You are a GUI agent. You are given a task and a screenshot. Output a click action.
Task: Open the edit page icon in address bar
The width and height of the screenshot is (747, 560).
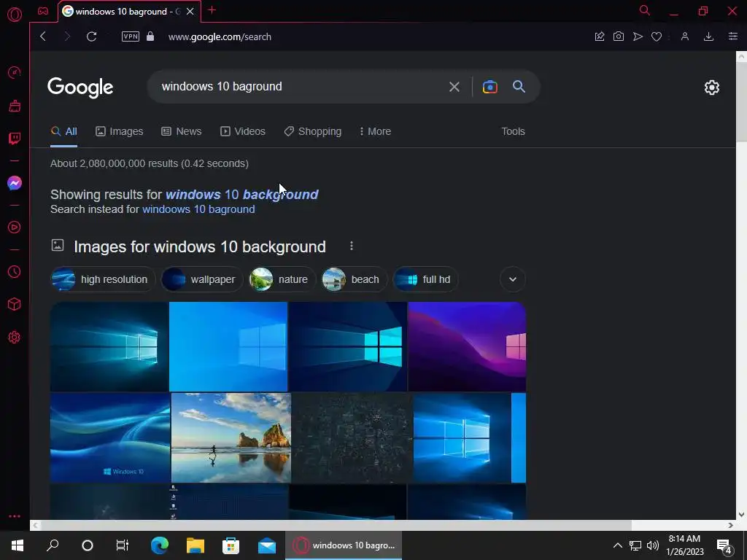click(600, 36)
